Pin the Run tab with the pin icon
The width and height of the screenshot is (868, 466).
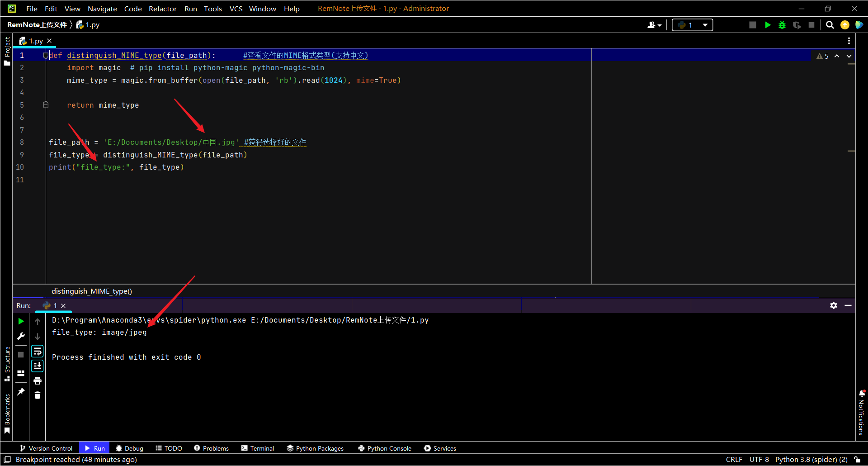(x=21, y=392)
